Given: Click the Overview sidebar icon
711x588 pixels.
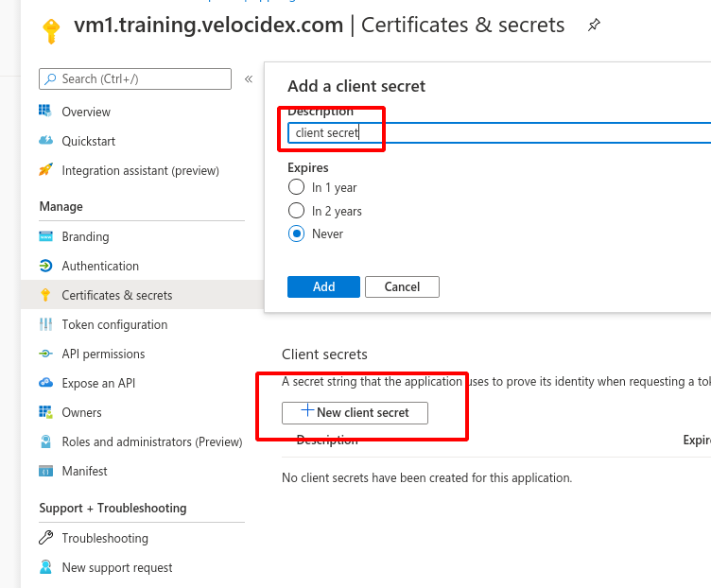Looking at the screenshot, I should 45,112.
